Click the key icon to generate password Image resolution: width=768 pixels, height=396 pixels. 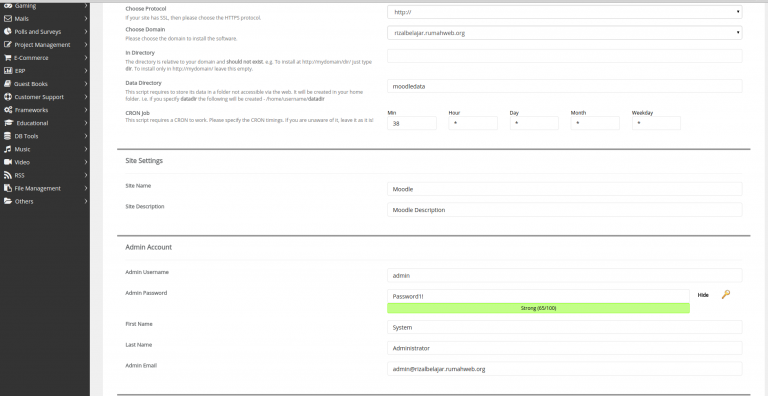[725, 294]
